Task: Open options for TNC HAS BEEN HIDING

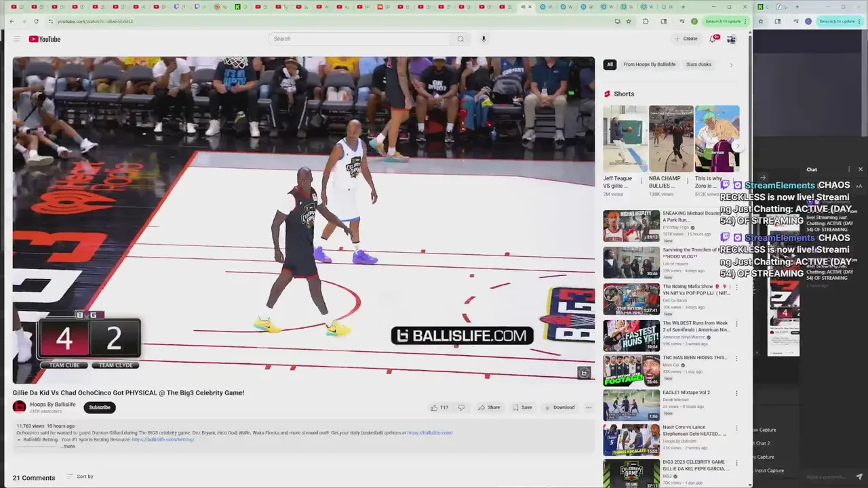Action: tap(736, 359)
